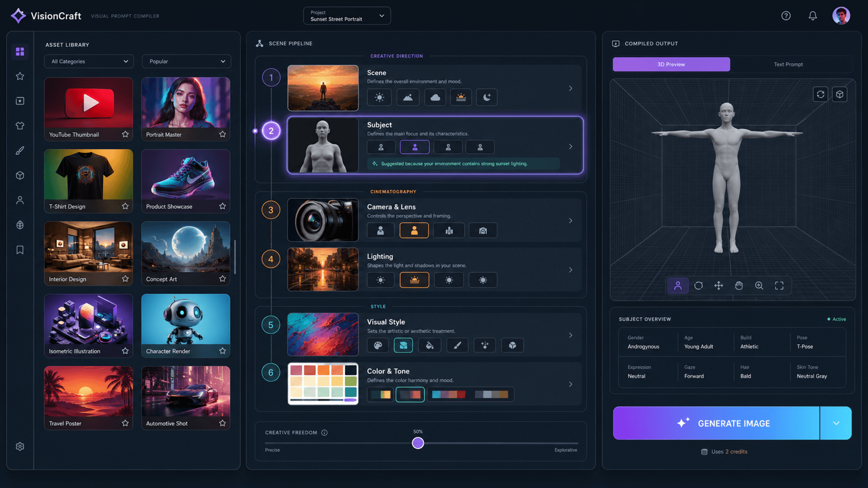Reset the 3D preview with refresh icon
Viewport: 868px width, 488px height.
pyautogui.click(x=821, y=94)
